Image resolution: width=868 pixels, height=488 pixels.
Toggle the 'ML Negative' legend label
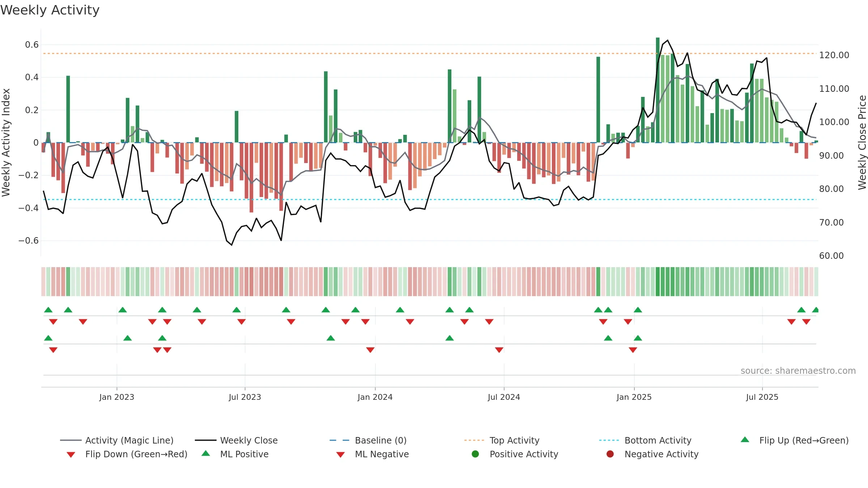point(382,454)
